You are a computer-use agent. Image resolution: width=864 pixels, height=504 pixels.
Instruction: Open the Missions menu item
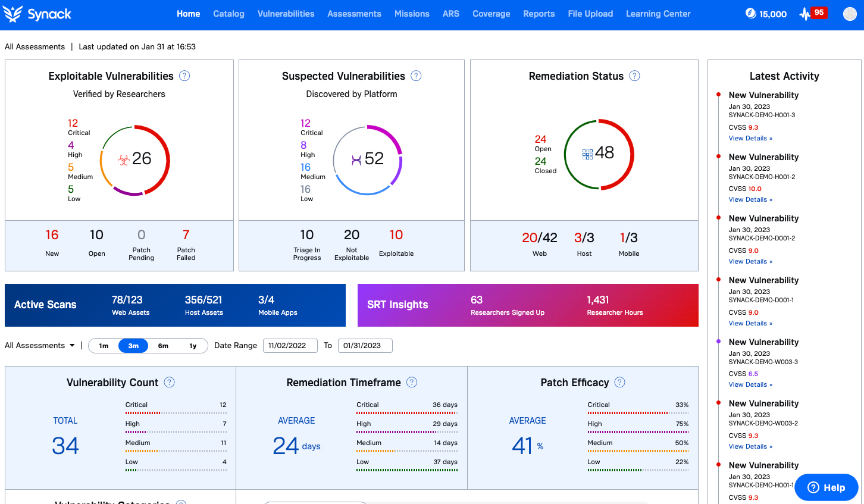coord(412,14)
